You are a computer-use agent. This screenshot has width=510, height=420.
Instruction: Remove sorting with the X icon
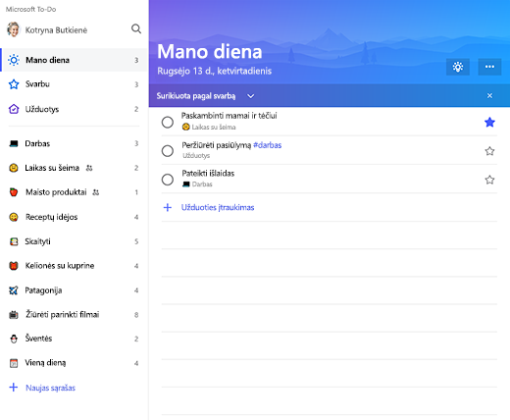(x=489, y=96)
